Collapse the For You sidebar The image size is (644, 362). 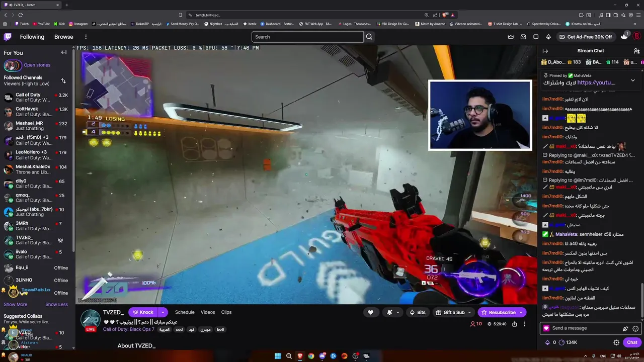click(64, 52)
